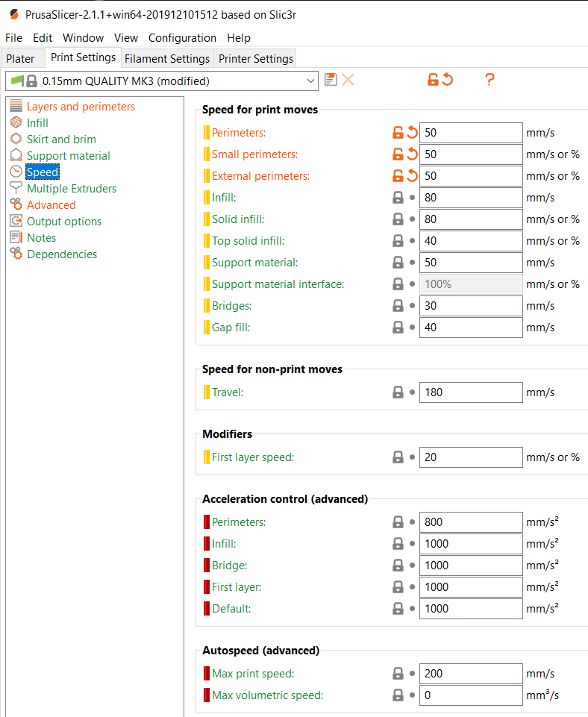Click the lock icon in the Support material speed row
The width and height of the screenshot is (588, 717).
398,263
